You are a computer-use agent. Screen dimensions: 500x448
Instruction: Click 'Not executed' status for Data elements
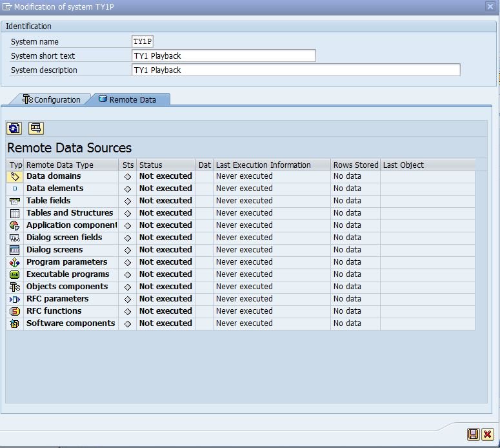(166, 188)
